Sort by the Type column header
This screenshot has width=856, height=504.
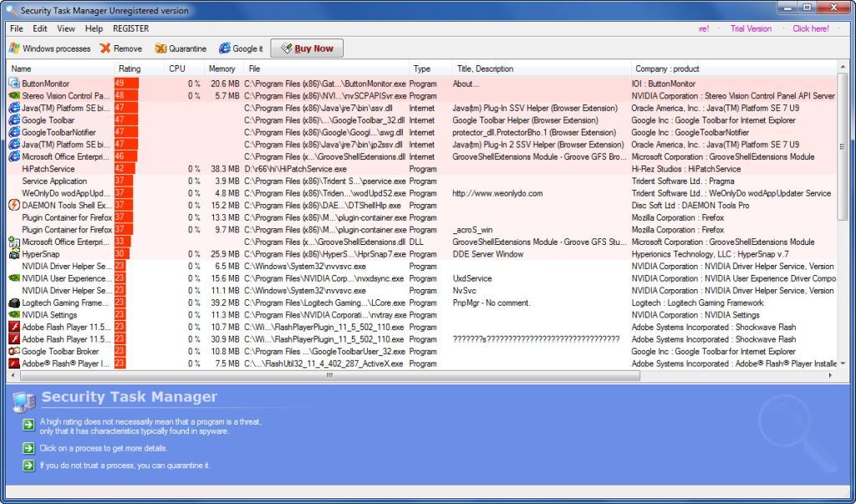(x=431, y=69)
